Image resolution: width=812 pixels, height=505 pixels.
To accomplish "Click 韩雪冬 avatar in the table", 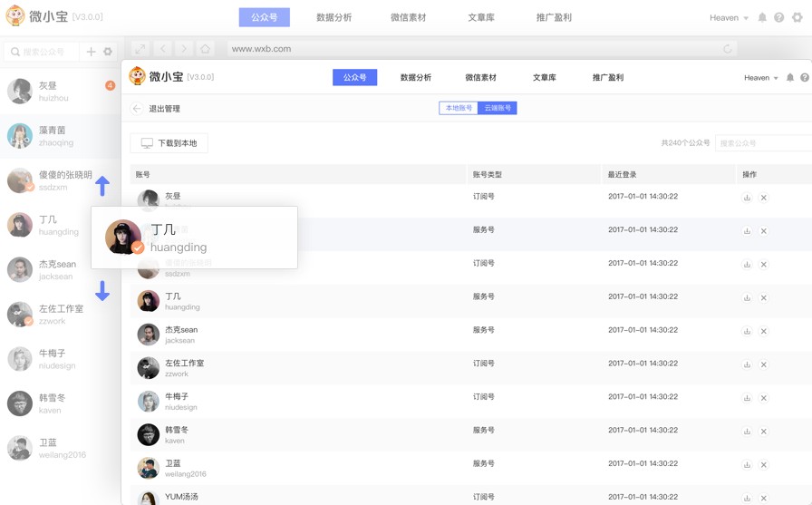I will (148, 434).
